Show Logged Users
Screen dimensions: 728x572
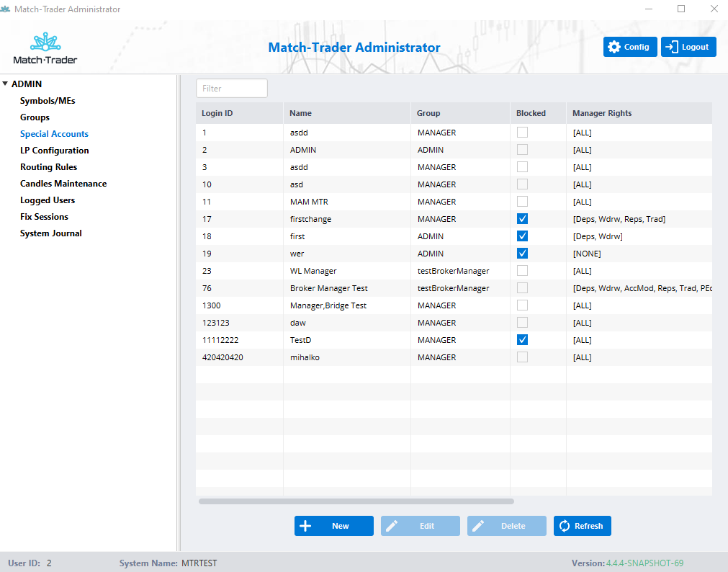(x=48, y=200)
